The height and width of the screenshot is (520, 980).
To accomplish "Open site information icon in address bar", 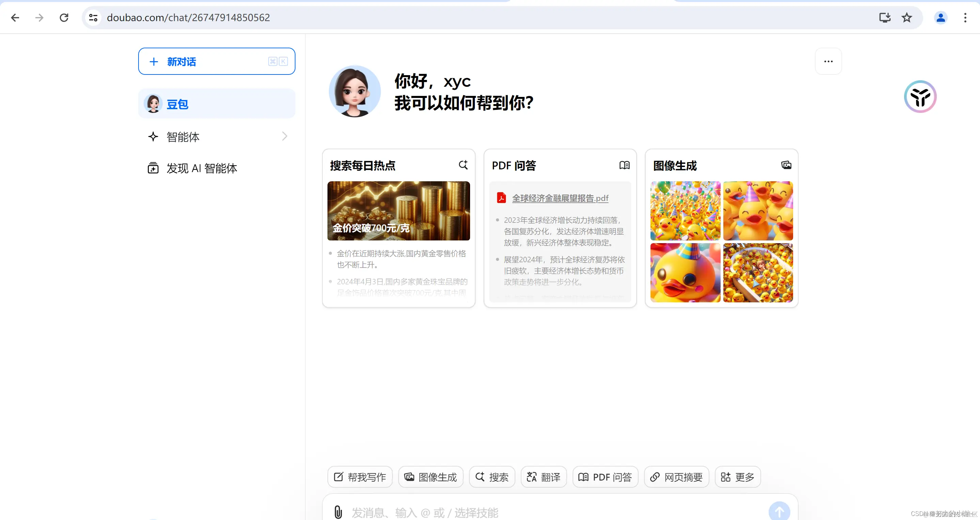I will point(93,17).
